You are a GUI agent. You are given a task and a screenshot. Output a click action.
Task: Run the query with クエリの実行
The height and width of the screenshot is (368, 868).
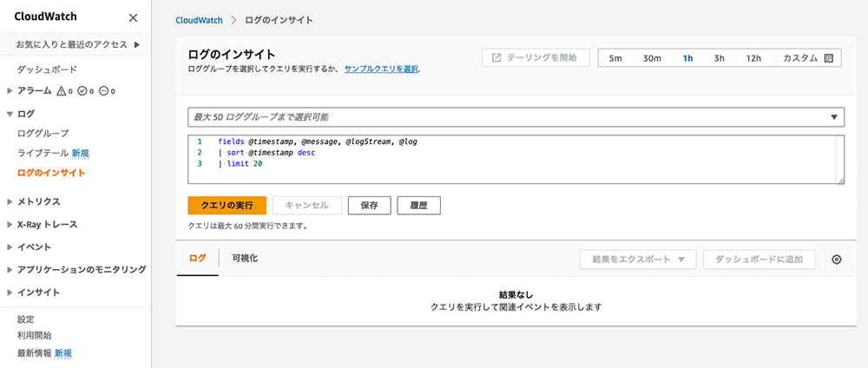[x=227, y=206]
